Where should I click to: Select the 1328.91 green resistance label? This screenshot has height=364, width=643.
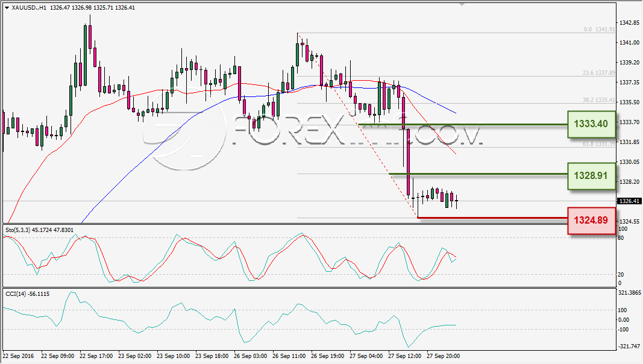tap(591, 176)
